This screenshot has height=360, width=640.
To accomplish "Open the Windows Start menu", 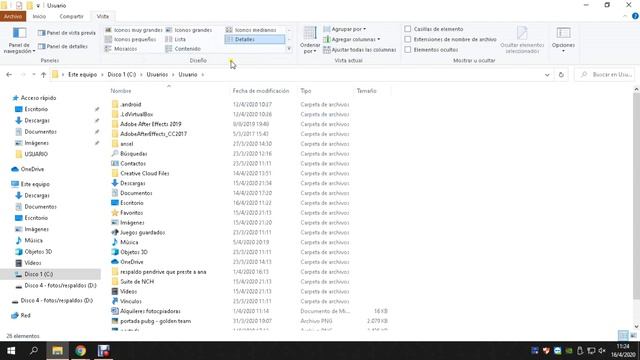I will coord(11,351).
